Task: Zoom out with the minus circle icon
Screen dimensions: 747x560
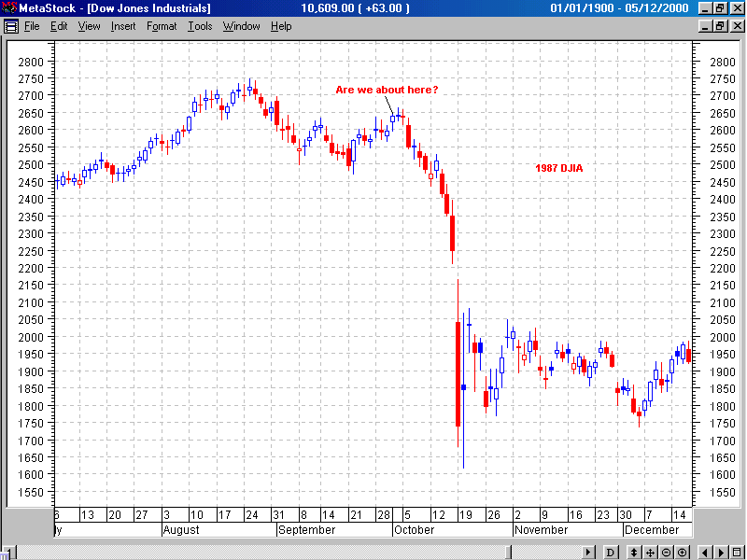Action: (666, 553)
